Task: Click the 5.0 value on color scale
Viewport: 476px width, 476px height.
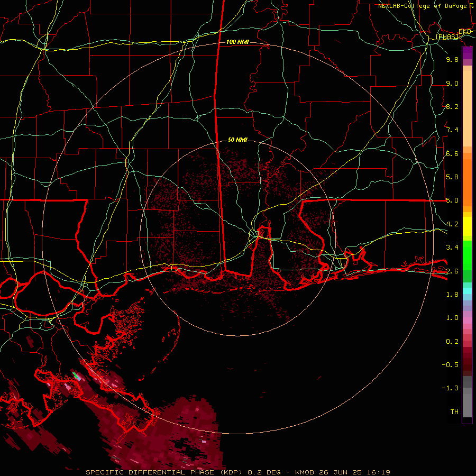Action: point(452,200)
